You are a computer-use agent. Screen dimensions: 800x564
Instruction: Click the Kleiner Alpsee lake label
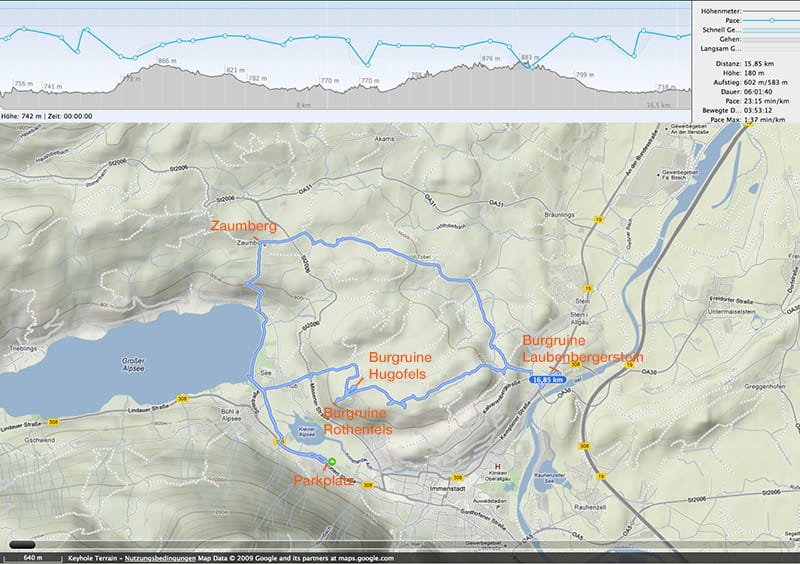coord(307,432)
